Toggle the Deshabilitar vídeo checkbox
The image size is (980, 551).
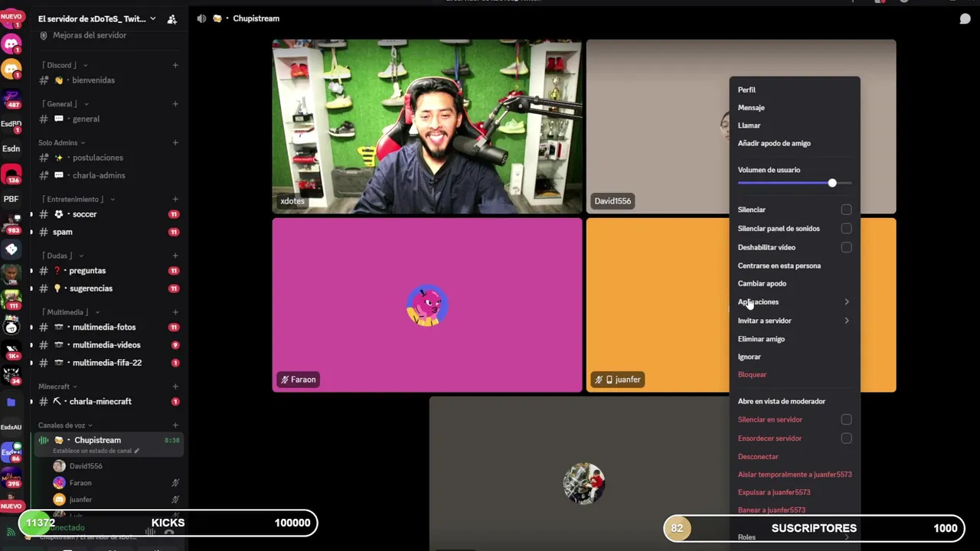846,247
